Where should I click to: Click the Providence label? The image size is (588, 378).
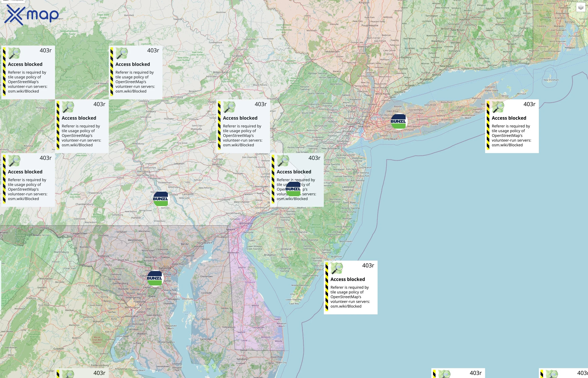pos(562,13)
